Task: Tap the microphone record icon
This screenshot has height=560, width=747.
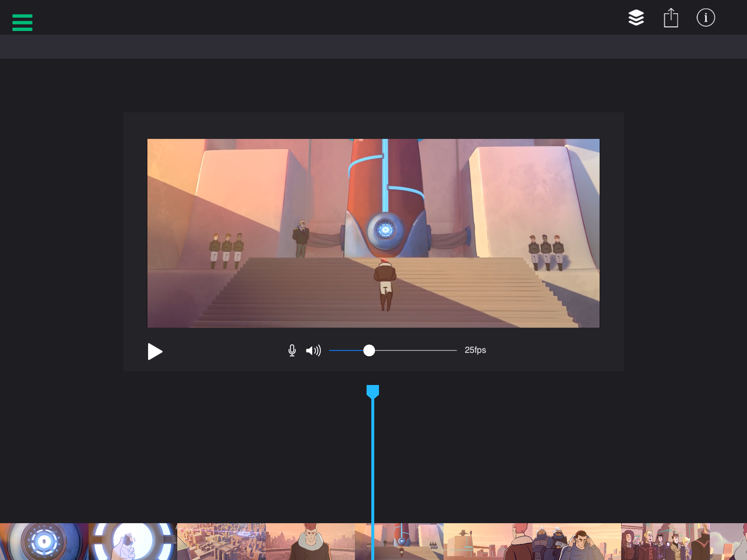Action: 292,350
